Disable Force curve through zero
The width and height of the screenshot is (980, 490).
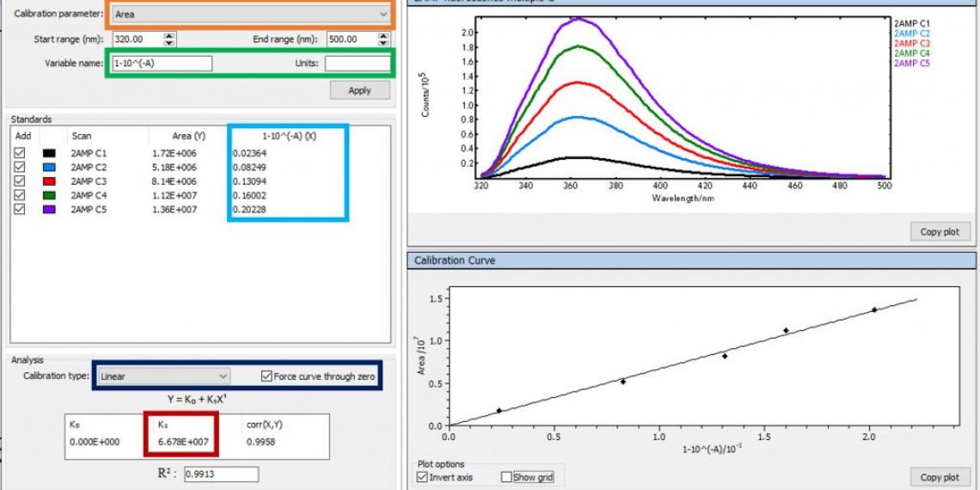point(266,377)
